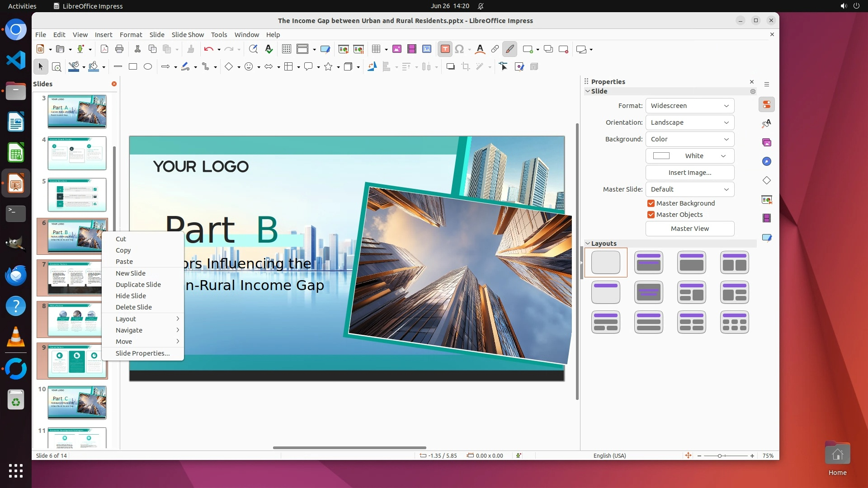The height and width of the screenshot is (488, 868).
Task: Click the Insert Image... button
Action: tap(689, 173)
